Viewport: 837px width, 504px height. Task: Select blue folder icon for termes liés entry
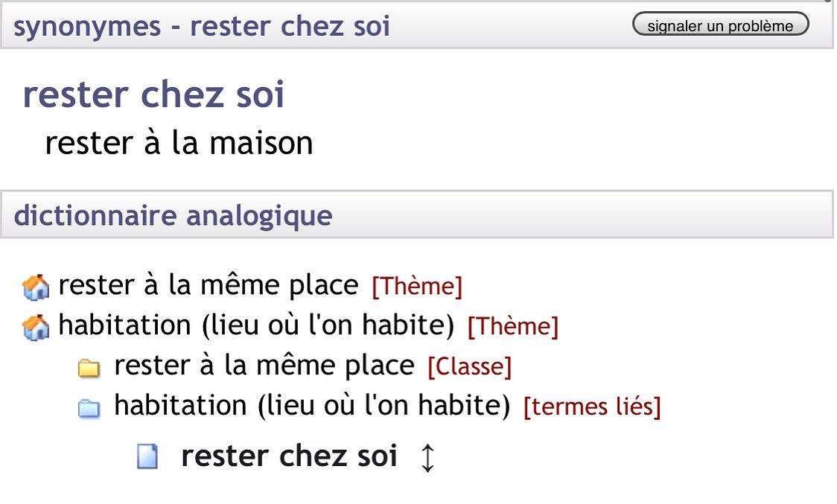coord(89,409)
